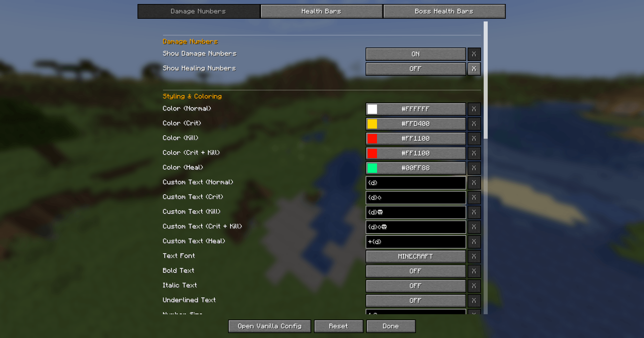Click the X reset icon for Color (Heal)

point(474,168)
